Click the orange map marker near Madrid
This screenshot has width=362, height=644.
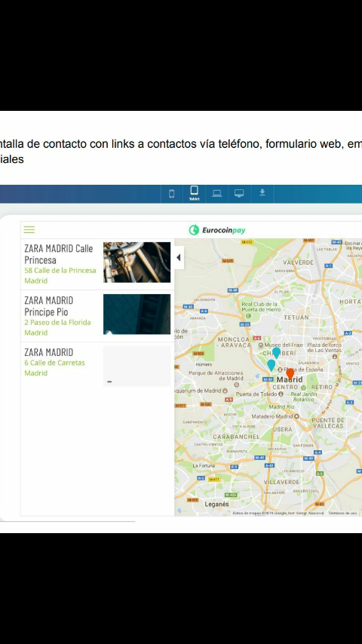(290, 374)
